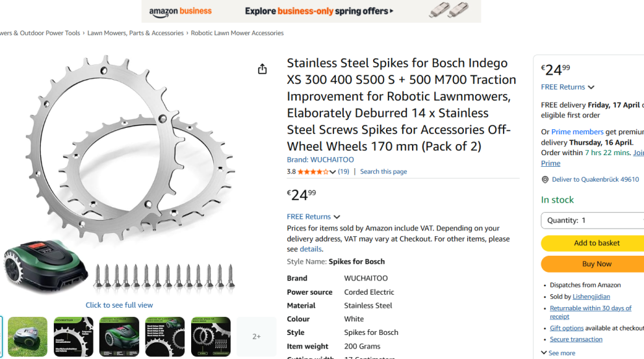Show the 2+ more images thumbnail

(256, 336)
